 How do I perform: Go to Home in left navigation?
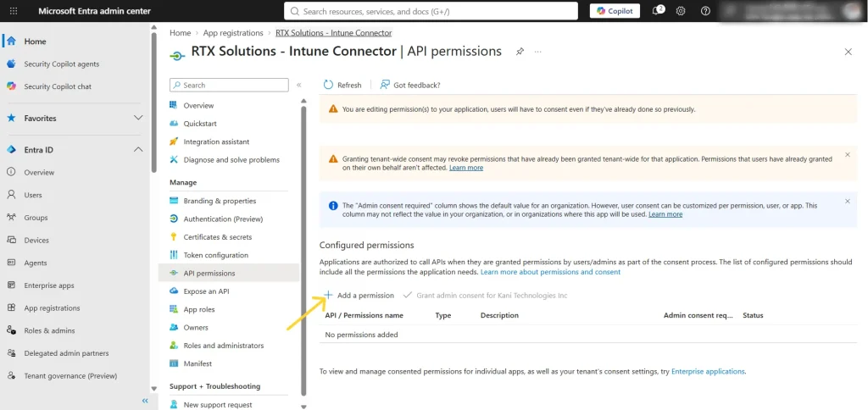pos(35,42)
